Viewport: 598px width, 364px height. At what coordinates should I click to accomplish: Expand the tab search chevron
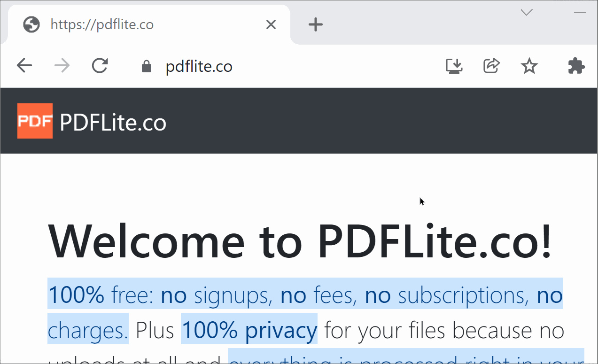click(x=527, y=12)
